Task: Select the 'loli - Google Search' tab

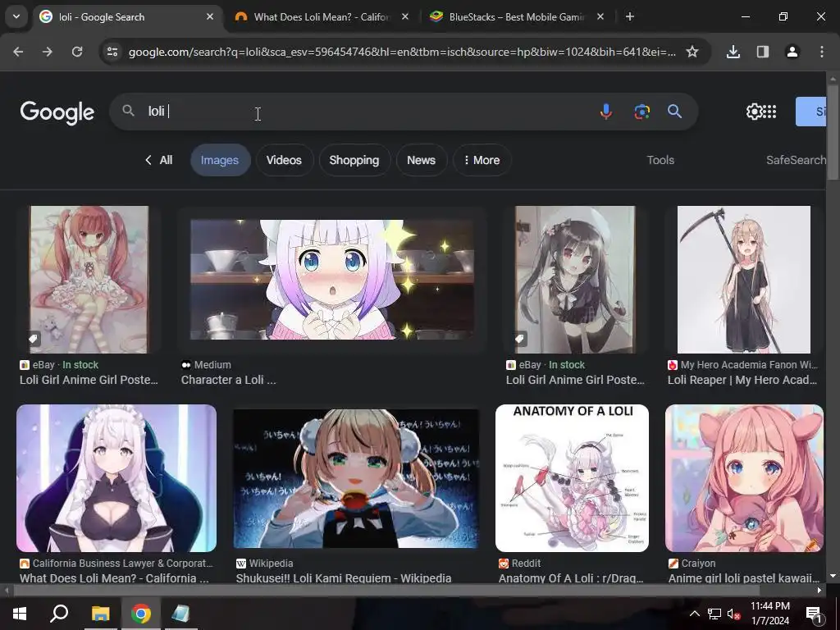Action: click(127, 16)
